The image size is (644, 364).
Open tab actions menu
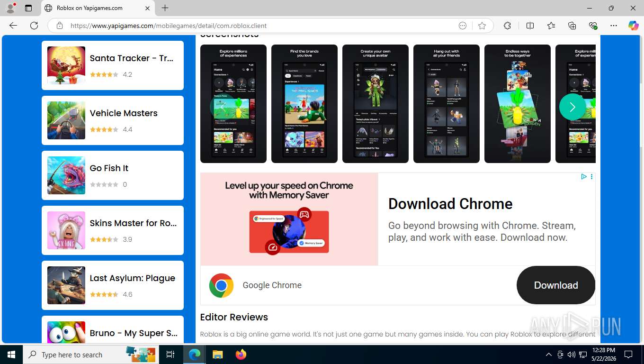click(28, 8)
